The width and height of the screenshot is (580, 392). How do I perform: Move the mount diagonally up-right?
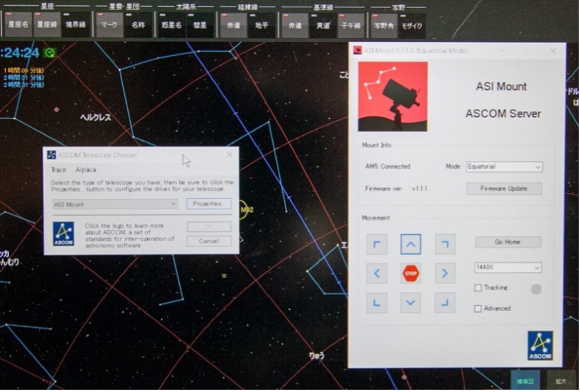coord(445,244)
